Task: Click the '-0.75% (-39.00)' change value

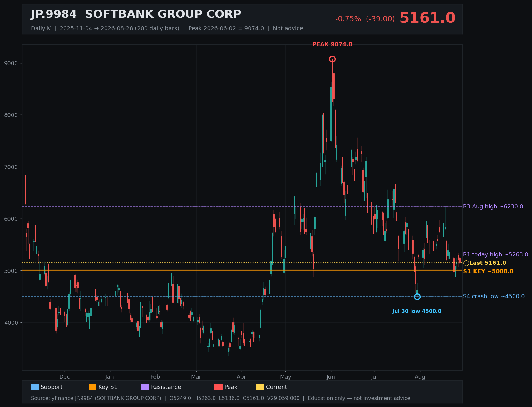Action: pyautogui.click(x=365, y=19)
